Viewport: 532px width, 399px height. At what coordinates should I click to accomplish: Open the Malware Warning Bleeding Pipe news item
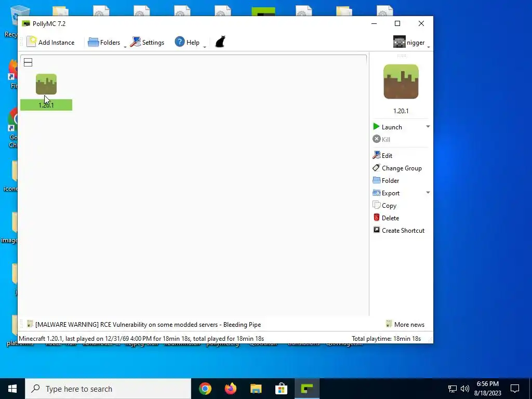pos(144,324)
